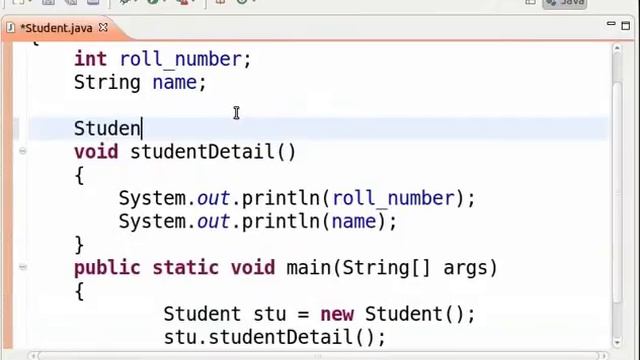Click the partially typed 'Studen' text

[x=107, y=129]
